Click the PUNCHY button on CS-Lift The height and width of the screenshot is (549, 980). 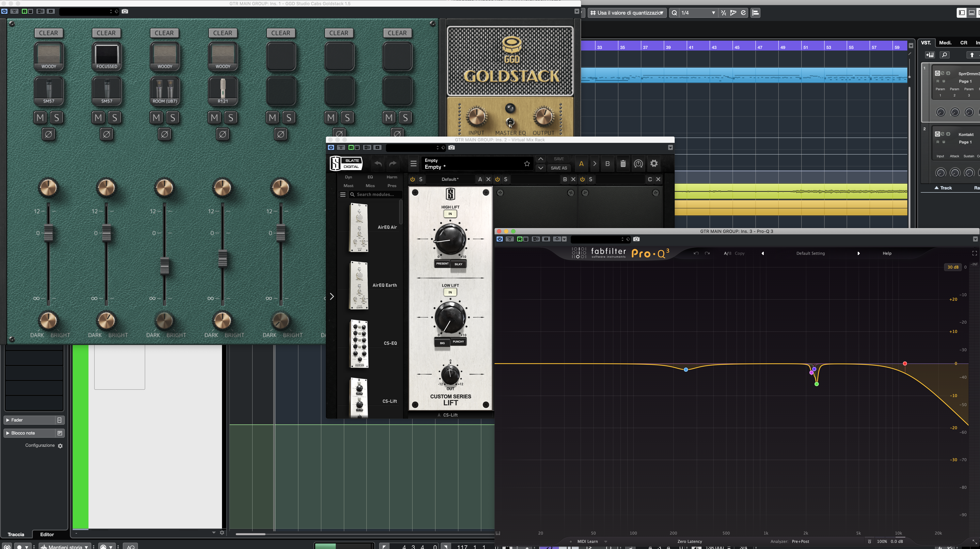(458, 342)
